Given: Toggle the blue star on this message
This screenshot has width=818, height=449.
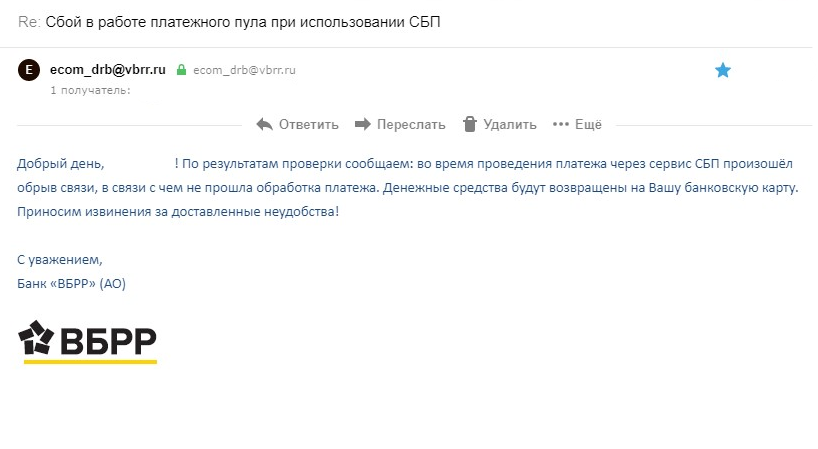Looking at the screenshot, I should click(723, 70).
